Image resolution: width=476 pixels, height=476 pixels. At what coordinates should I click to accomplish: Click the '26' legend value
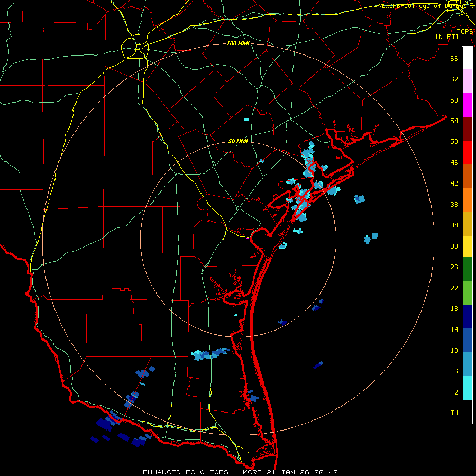click(454, 267)
